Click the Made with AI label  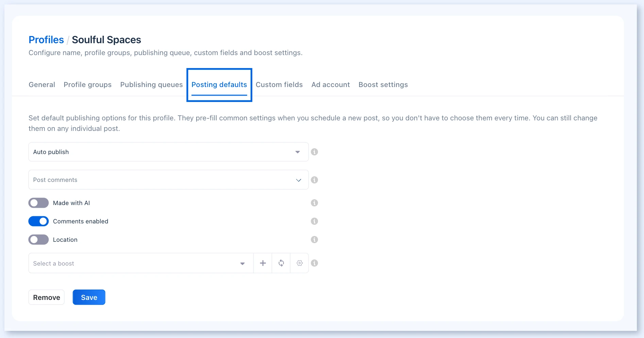71,203
